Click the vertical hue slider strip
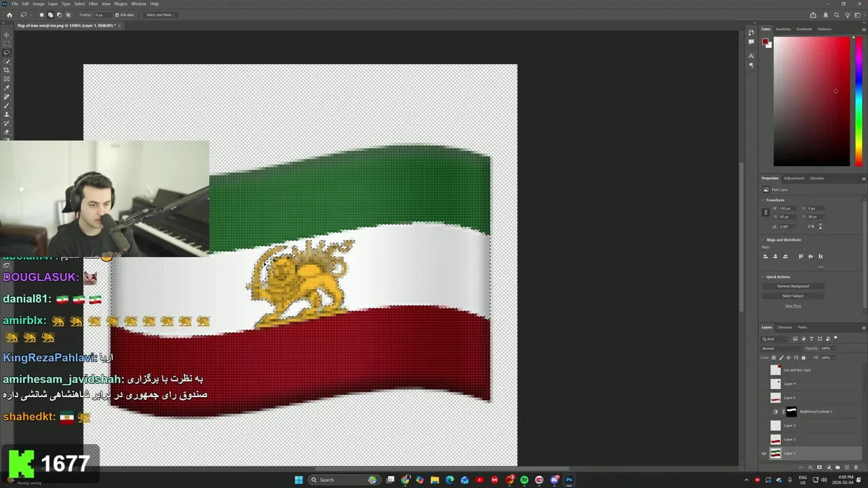The height and width of the screenshot is (488, 868). [859, 100]
